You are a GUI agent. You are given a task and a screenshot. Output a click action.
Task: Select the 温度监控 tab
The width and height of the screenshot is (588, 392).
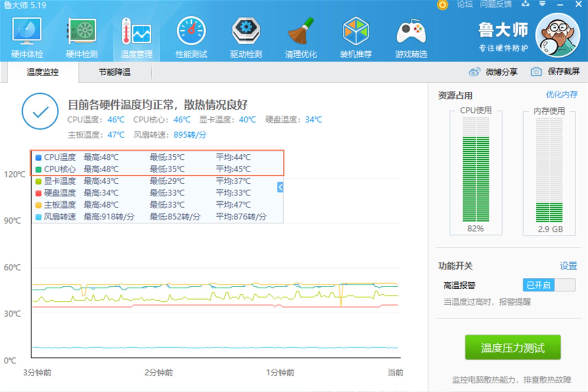point(43,72)
